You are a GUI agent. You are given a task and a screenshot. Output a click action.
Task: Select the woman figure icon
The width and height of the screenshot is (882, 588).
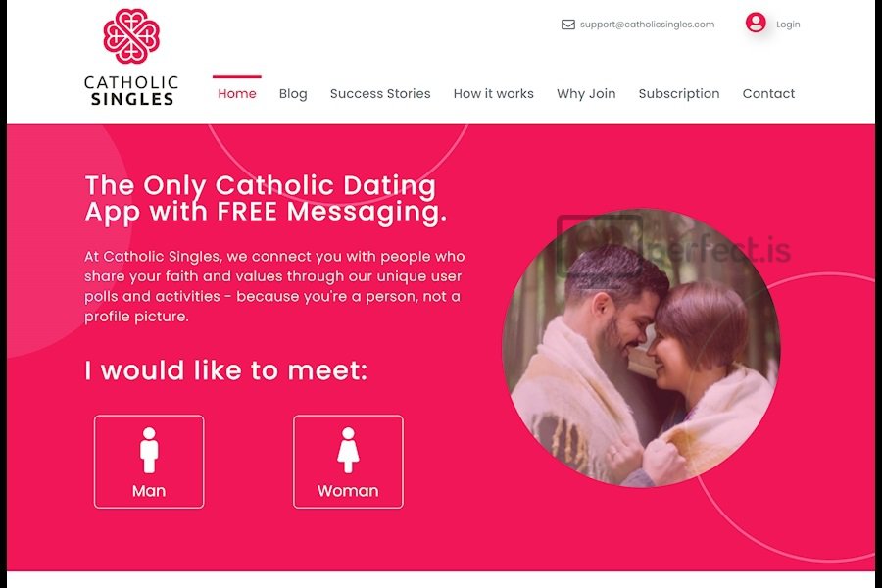point(348,450)
